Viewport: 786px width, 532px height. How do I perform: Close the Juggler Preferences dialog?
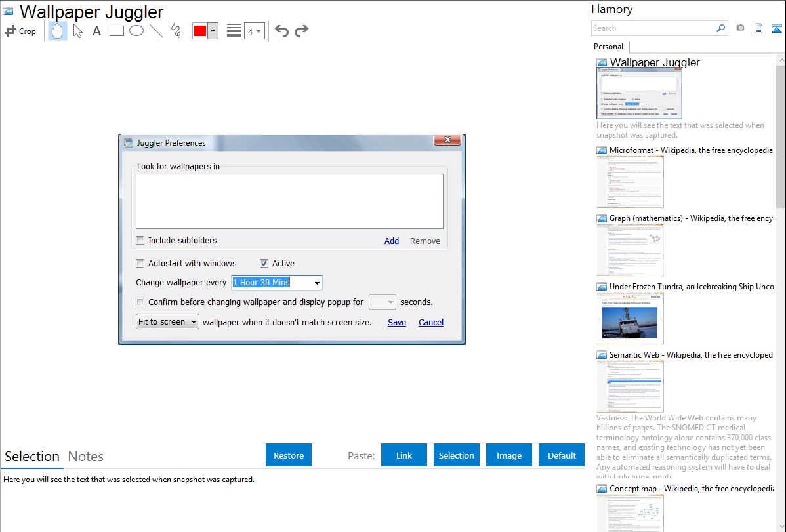[447, 140]
